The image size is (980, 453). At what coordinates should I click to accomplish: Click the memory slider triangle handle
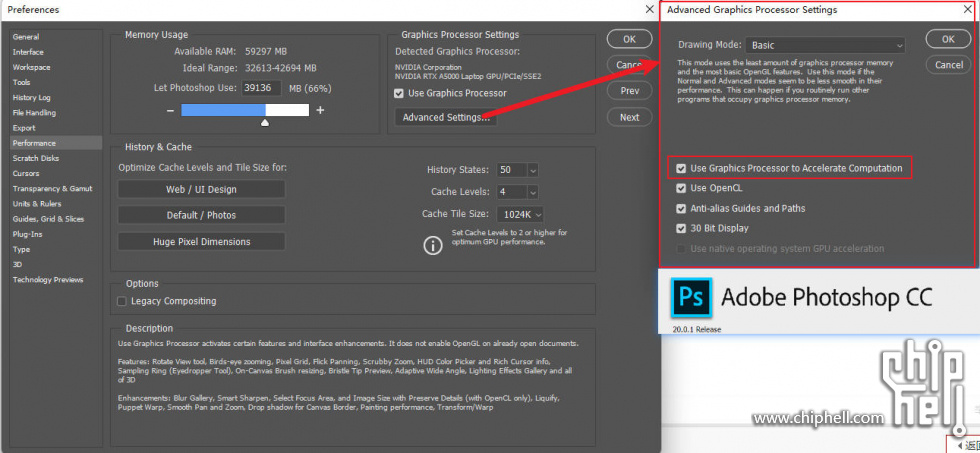[x=265, y=123]
